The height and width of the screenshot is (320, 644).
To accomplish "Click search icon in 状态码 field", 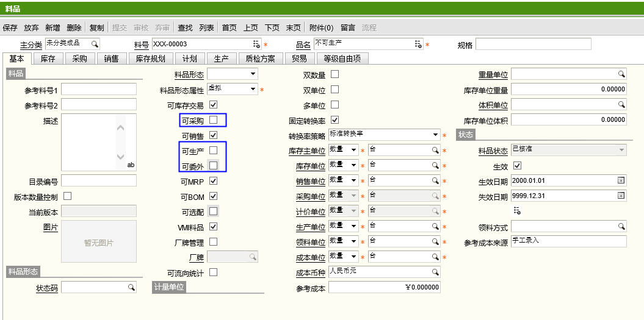I will pos(131,287).
